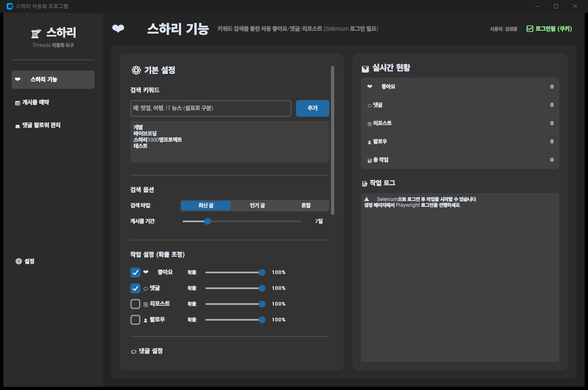
Task: Click keyword 테스트 in keyword list
Action: (x=140, y=146)
